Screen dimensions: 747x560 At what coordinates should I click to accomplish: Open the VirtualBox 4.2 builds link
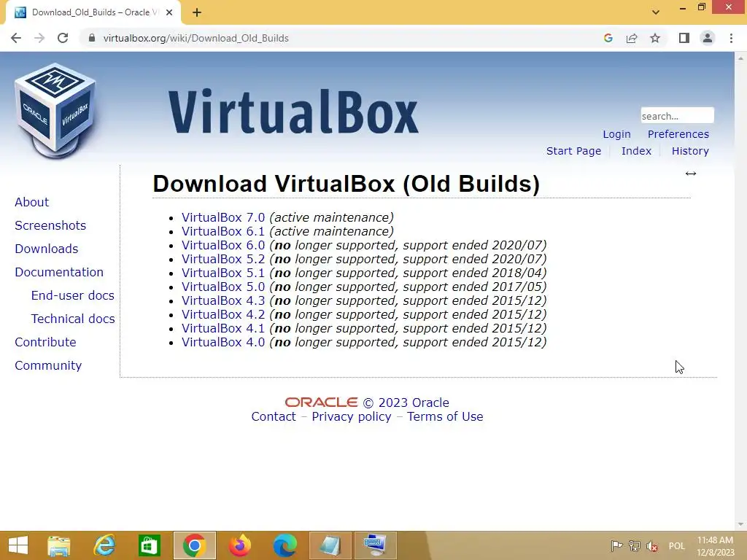point(223,314)
